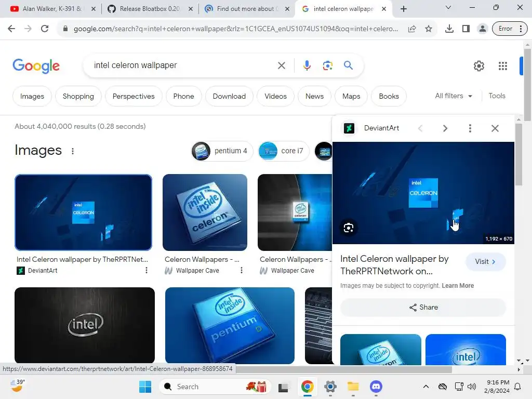
Task: Select Phone search filter
Action: pyautogui.click(x=183, y=96)
